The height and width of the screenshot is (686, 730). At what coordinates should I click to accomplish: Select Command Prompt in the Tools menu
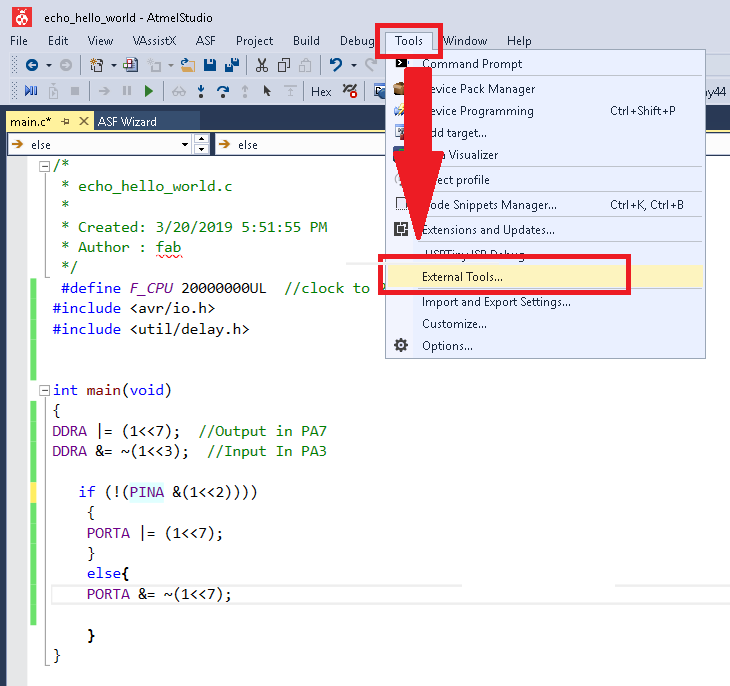click(545, 64)
